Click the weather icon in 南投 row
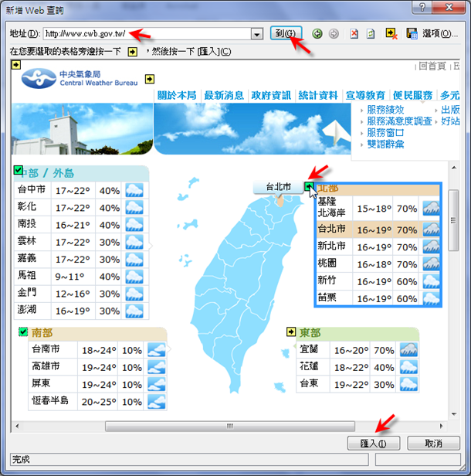Viewport: 471px width, 476px height. pos(134,225)
